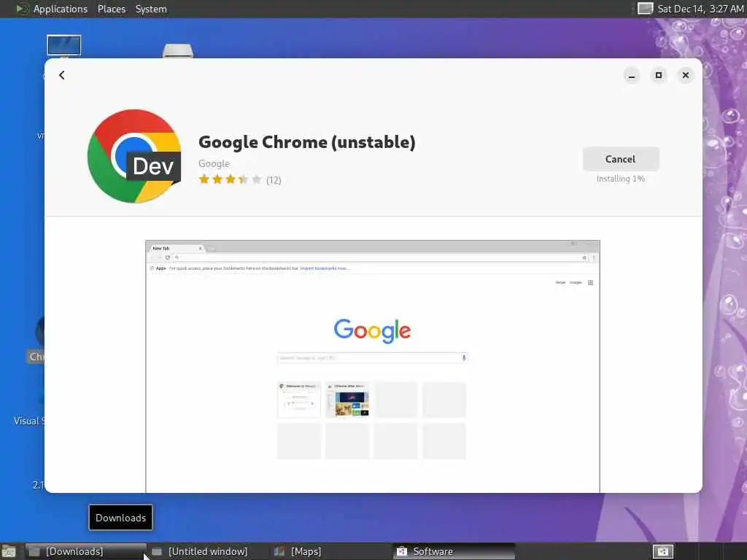This screenshot has height=560, width=747.
Task: Select the drive icon on desktop
Action: pyautogui.click(x=178, y=50)
